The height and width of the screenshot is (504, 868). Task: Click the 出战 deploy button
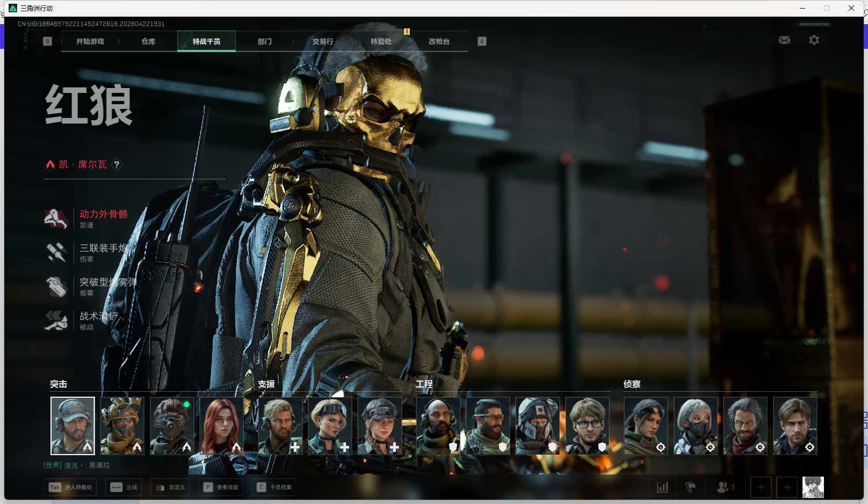124,487
